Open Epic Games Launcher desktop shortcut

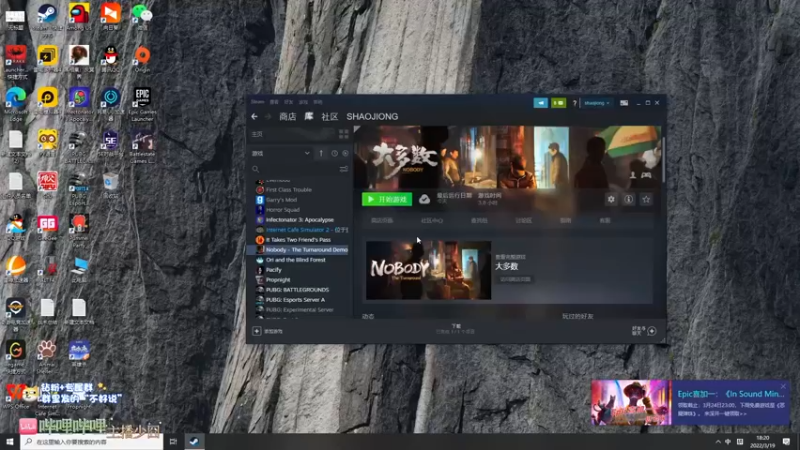pyautogui.click(x=142, y=104)
